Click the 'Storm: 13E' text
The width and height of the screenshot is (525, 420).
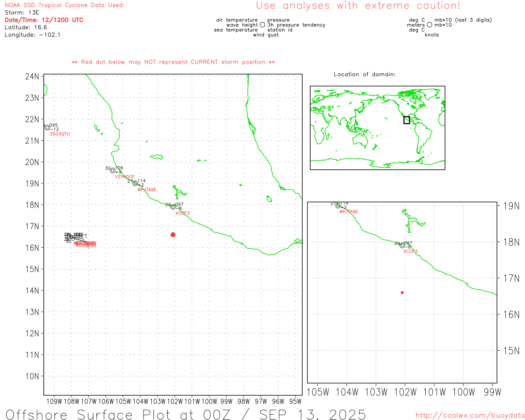click(x=22, y=13)
